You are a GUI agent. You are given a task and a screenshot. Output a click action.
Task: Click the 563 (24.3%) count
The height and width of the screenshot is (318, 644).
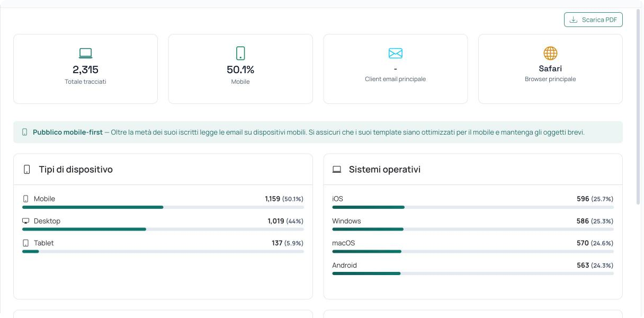595,265
